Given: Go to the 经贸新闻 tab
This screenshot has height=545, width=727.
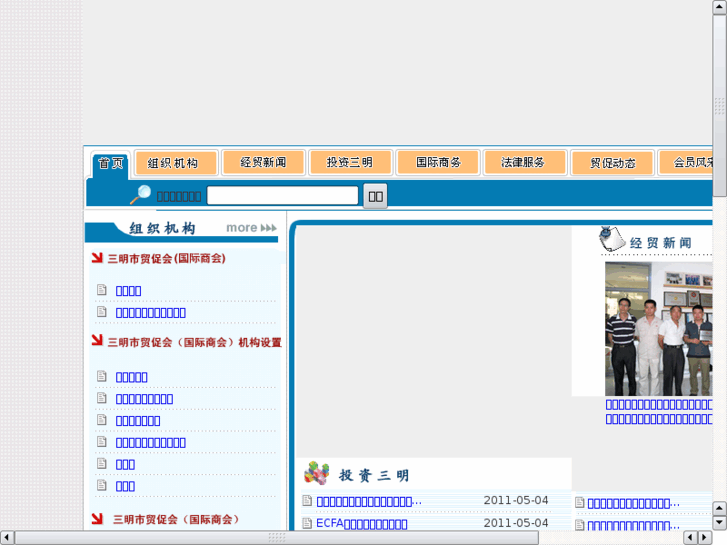Looking at the screenshot, I should tap(263, 162).
